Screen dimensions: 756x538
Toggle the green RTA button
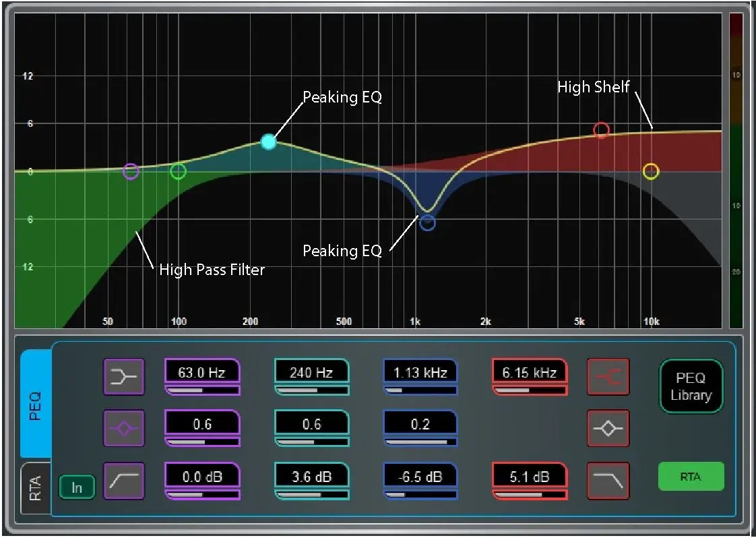click(x=691, y=476)
